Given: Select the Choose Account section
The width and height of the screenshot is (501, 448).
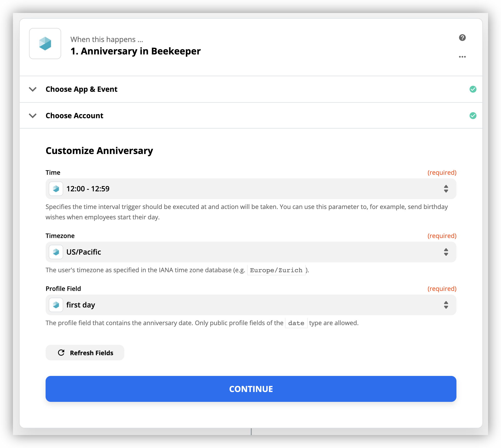Looking at the screenshot, I should click(x=251, y=116).
